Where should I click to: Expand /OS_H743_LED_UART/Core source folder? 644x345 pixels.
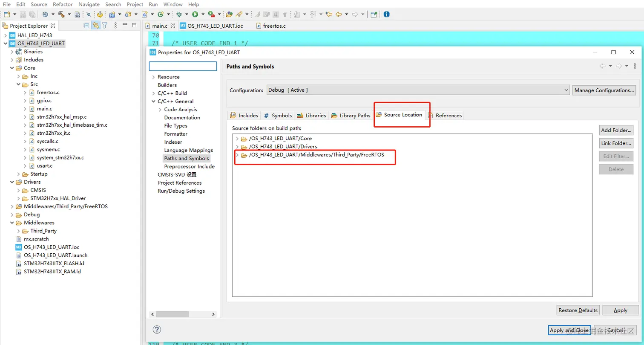[237, 139]
